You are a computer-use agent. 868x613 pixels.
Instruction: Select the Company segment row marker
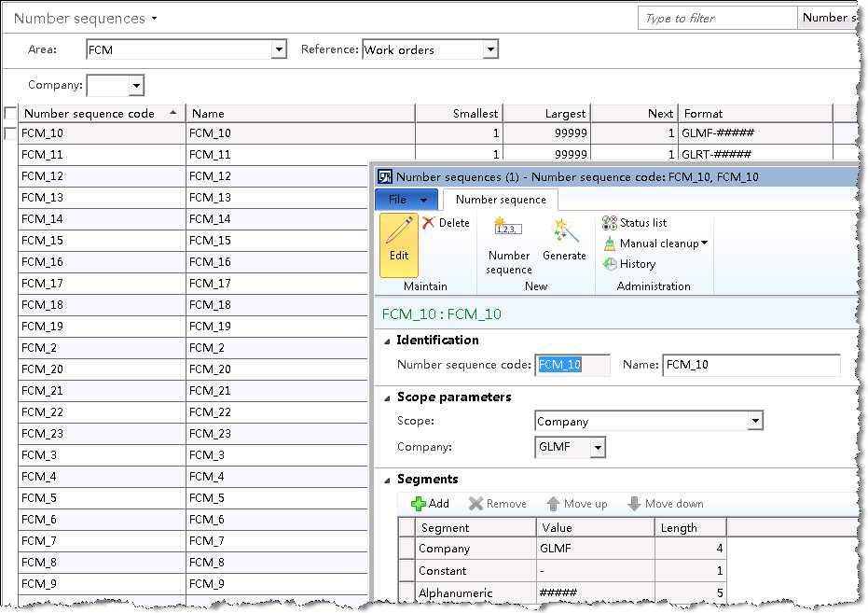(x=406, y=549)
